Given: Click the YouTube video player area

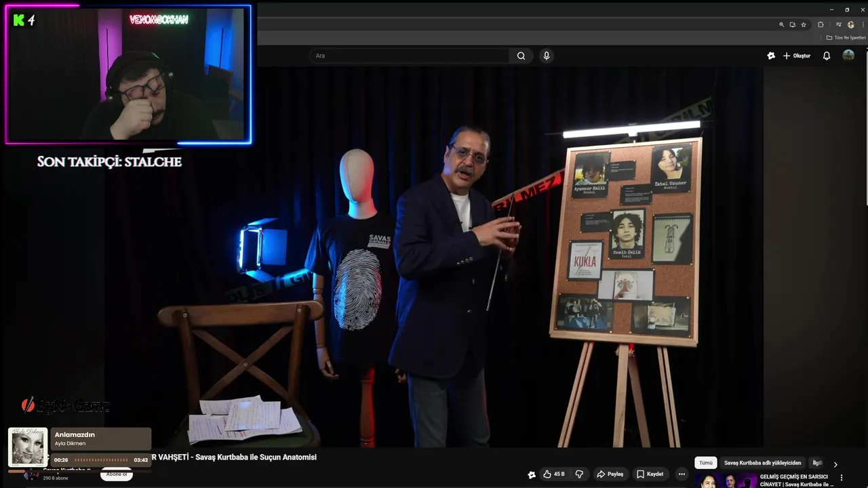Looking at the screenshot, I should point(434,258).
